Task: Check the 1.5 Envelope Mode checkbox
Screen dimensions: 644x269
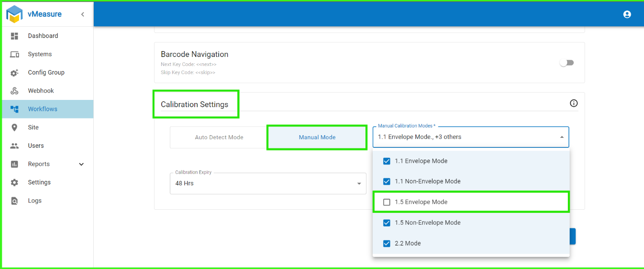Action: click(387, 202)
